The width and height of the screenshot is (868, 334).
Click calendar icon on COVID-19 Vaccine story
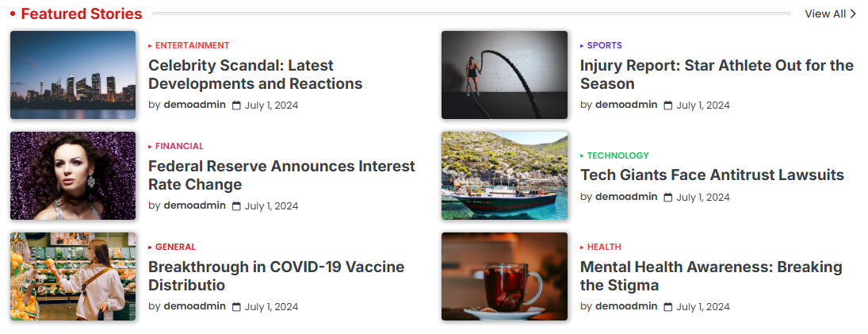pos(236,307)
